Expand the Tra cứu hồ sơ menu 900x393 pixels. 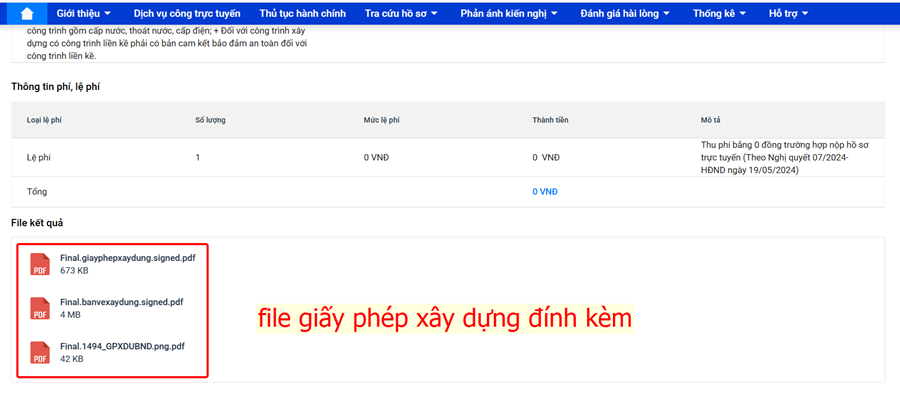(x=401, y=13)
